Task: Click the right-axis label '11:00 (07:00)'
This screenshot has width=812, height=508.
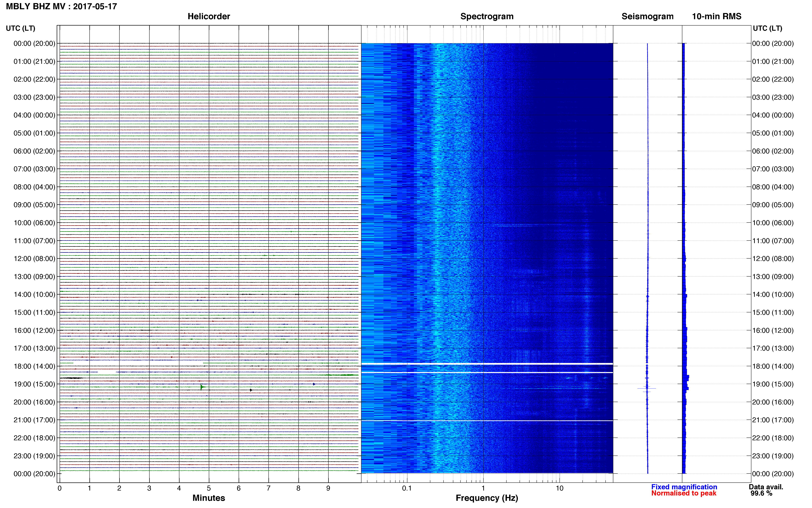Action: [x=773, y=241]
